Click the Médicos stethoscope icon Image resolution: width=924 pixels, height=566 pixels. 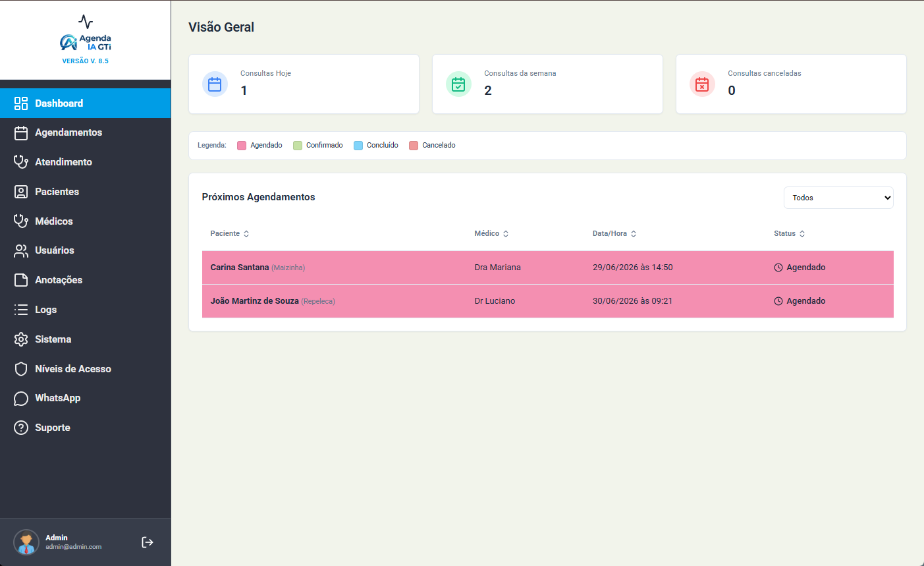pos(21,221)
